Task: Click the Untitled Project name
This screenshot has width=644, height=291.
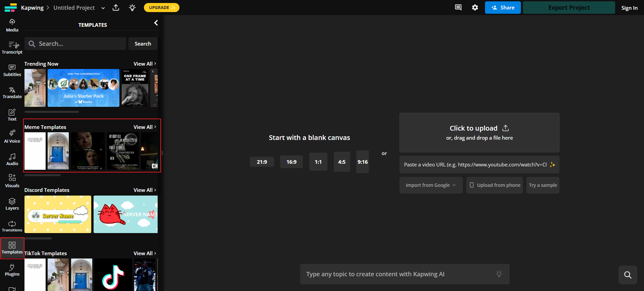Action: coord(74,8)
